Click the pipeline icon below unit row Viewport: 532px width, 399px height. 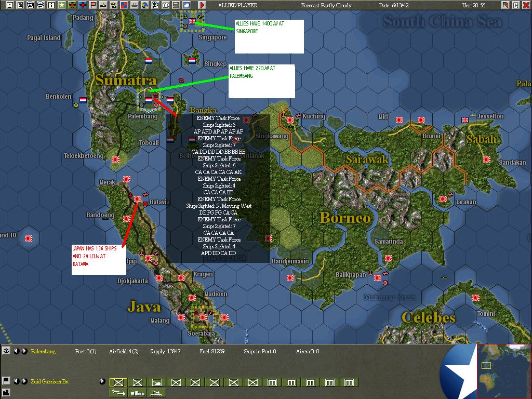pos(118,393)
